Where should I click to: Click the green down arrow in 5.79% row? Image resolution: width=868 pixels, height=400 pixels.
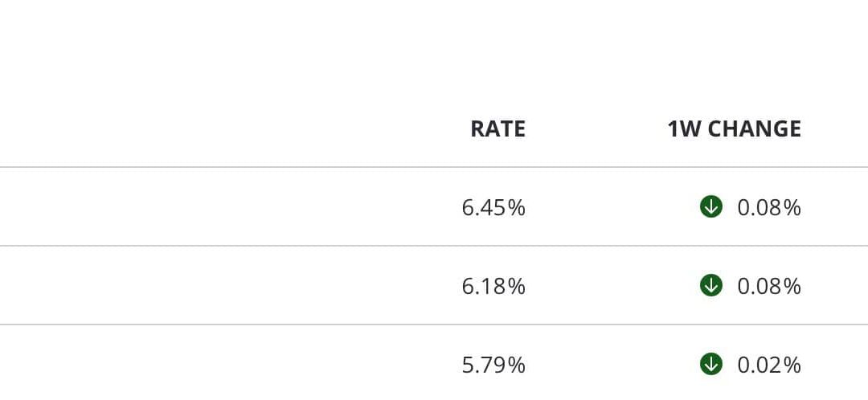(x=711, y=364)
